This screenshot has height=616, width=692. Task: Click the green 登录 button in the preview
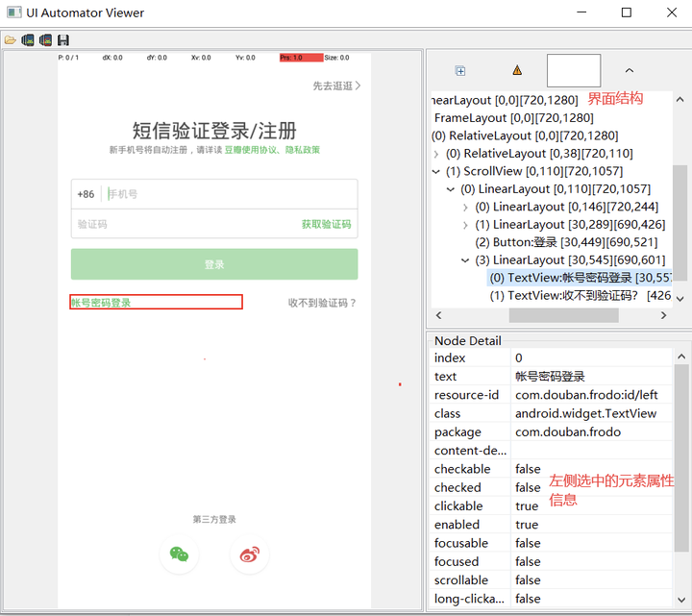(x=214, y=264)
